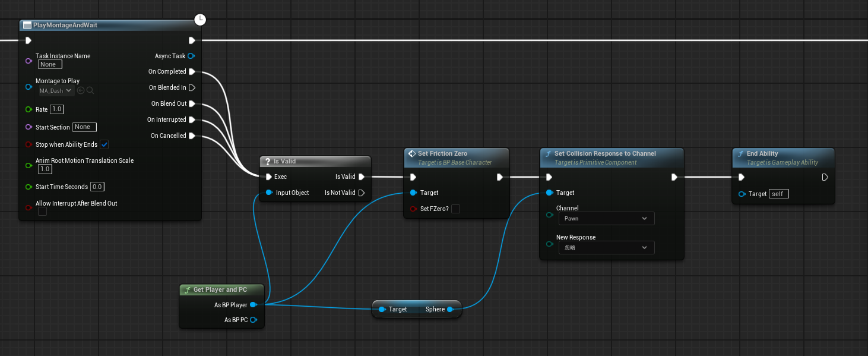Tick the Set FZero? checkbox
Viewport: 868px width, 356px height.
click(x=455, y=209)
